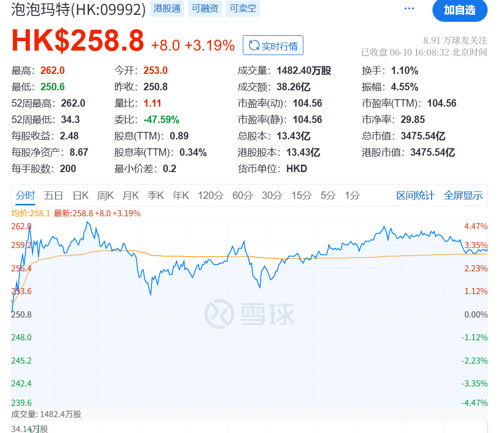Select the 年K chart tab

pos(181,195)
